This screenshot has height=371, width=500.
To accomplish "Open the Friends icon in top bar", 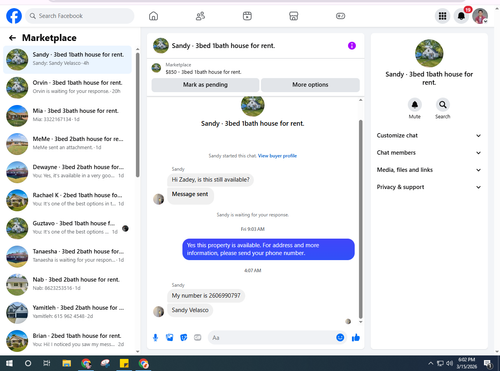I will point(200,16).
